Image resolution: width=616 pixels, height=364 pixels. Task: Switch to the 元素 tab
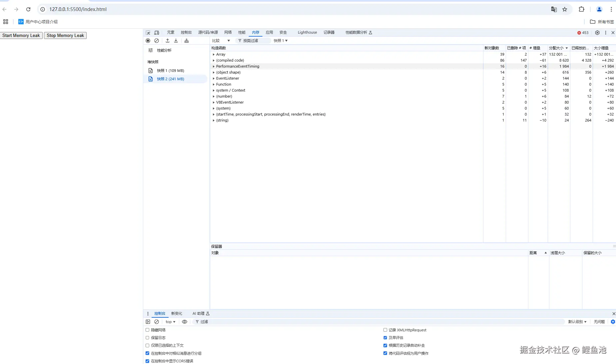click(171, 33)
